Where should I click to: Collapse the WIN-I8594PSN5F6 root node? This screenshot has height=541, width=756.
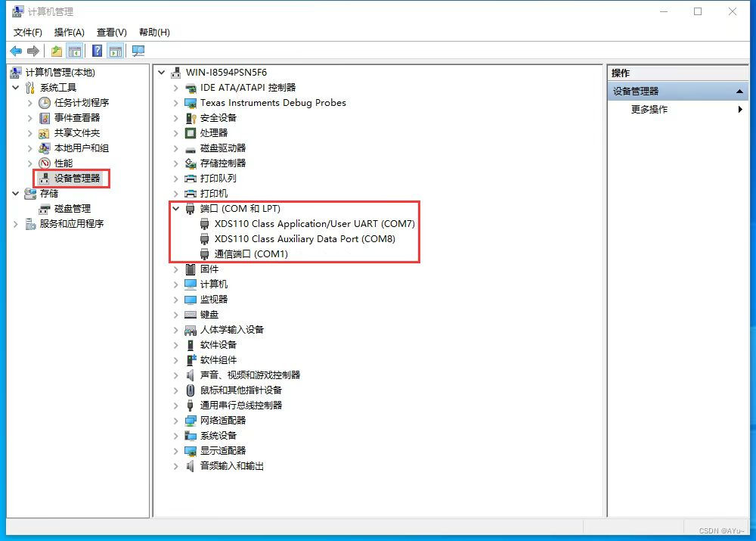[162, 73]
